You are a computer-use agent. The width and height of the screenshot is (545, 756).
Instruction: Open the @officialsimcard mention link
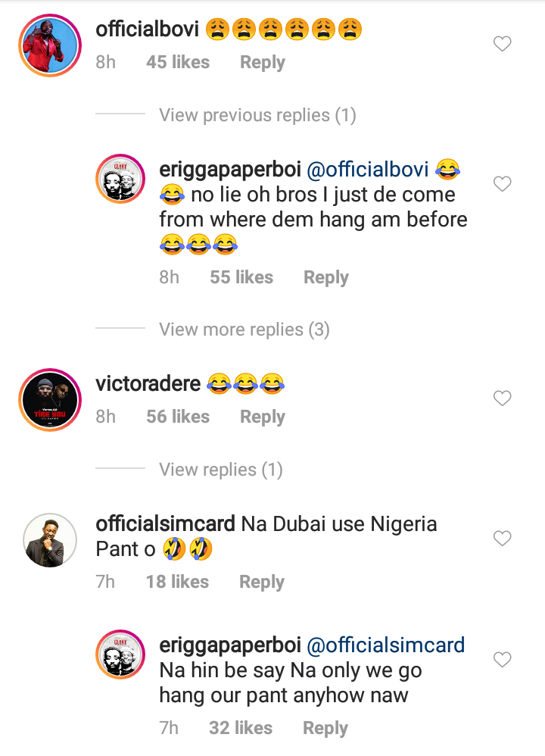(384, 645)
